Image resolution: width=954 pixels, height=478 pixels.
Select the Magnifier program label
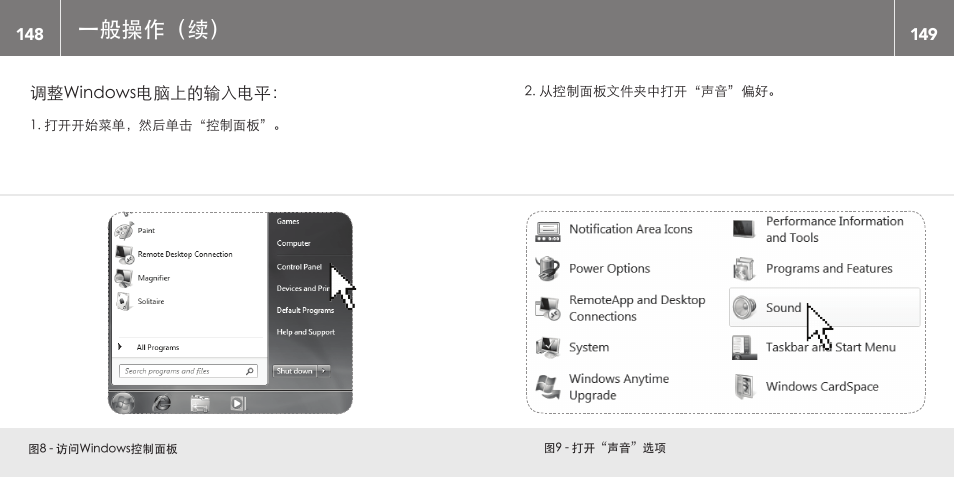click(153, 278)
